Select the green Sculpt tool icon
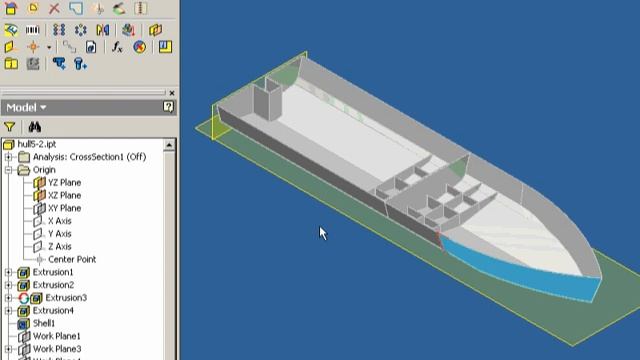Viewport: 640px width, 360px height. [x=119, y=8]
